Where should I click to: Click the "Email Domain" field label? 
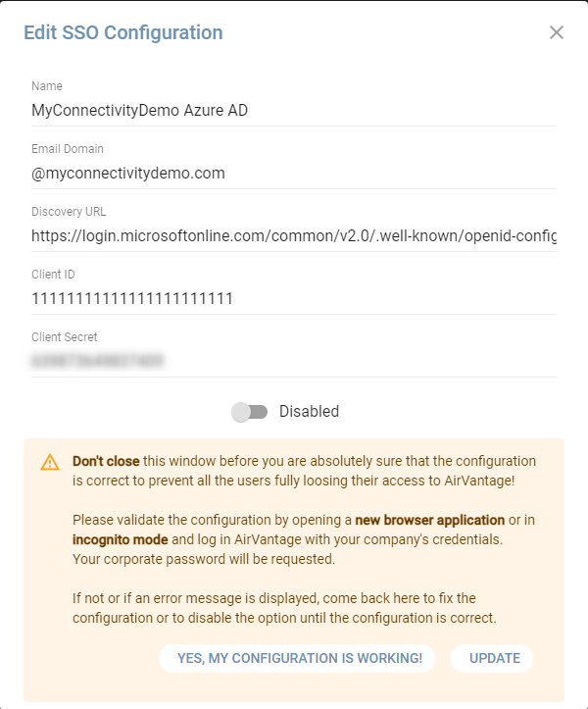coord(68,149)
